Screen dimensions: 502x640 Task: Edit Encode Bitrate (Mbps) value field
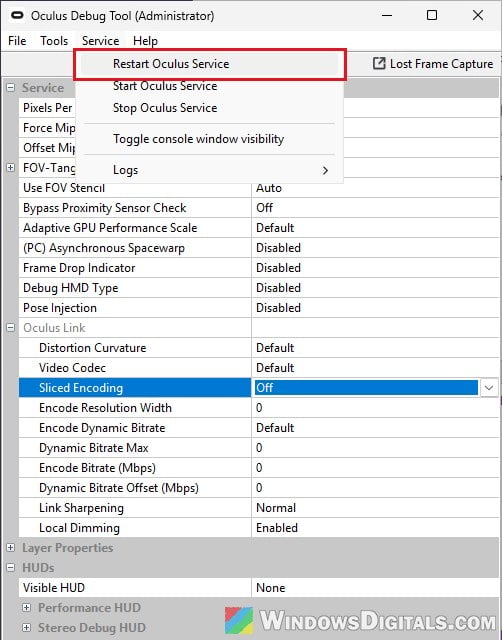click(x=375, y=468)
